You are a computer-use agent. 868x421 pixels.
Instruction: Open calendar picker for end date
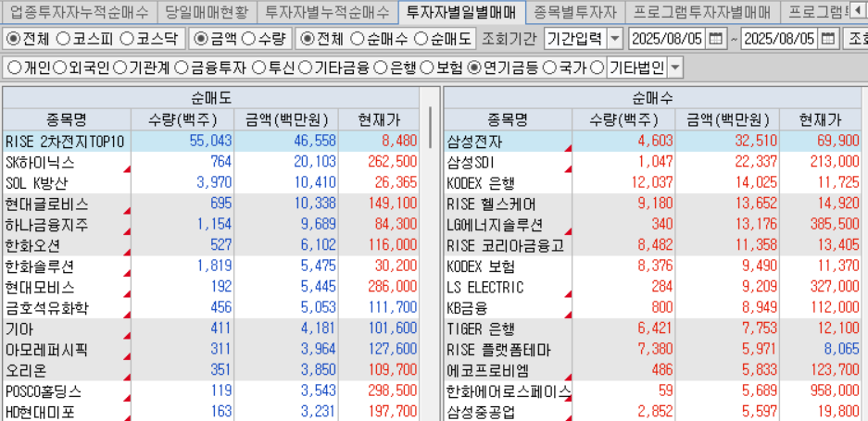click(x=827, y=39)
